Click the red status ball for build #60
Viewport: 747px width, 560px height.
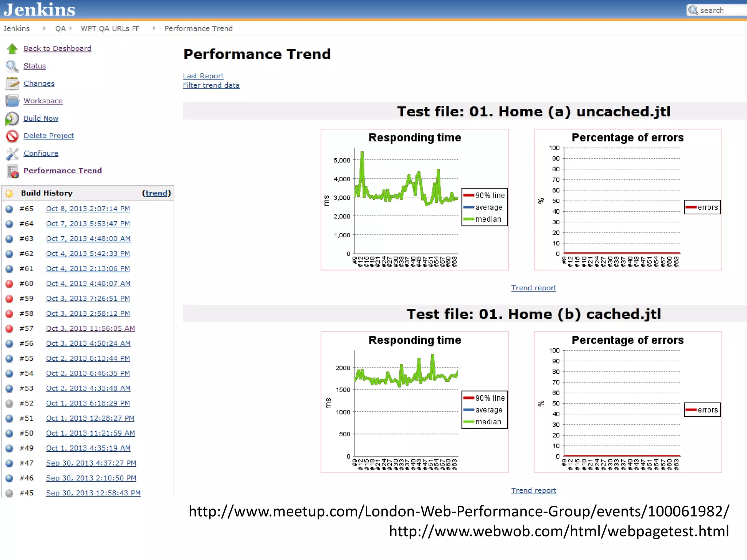click(9, 284)
